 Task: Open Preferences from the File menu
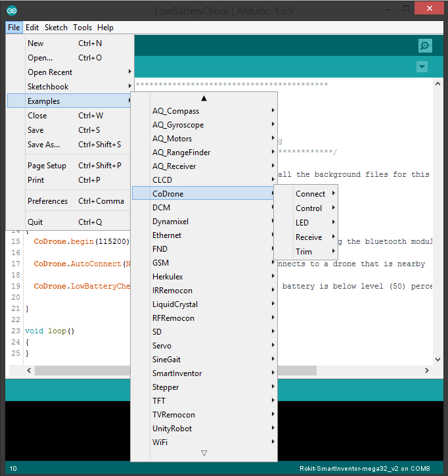pos(69,201)
